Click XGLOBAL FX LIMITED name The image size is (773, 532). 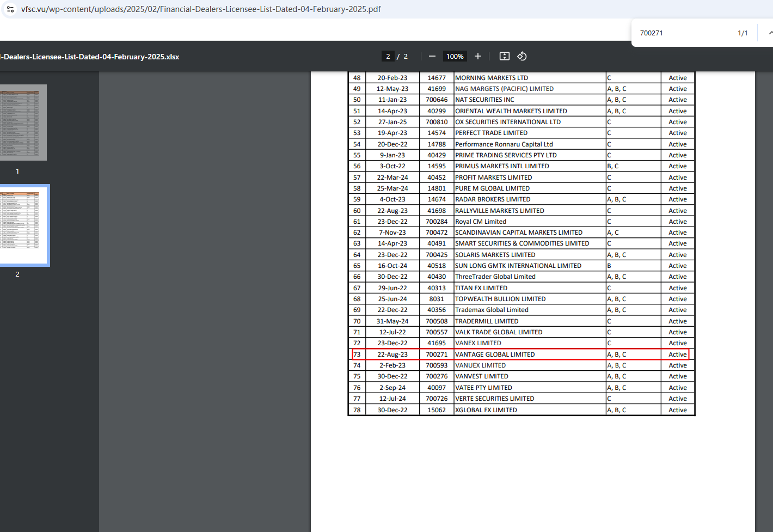486,410
